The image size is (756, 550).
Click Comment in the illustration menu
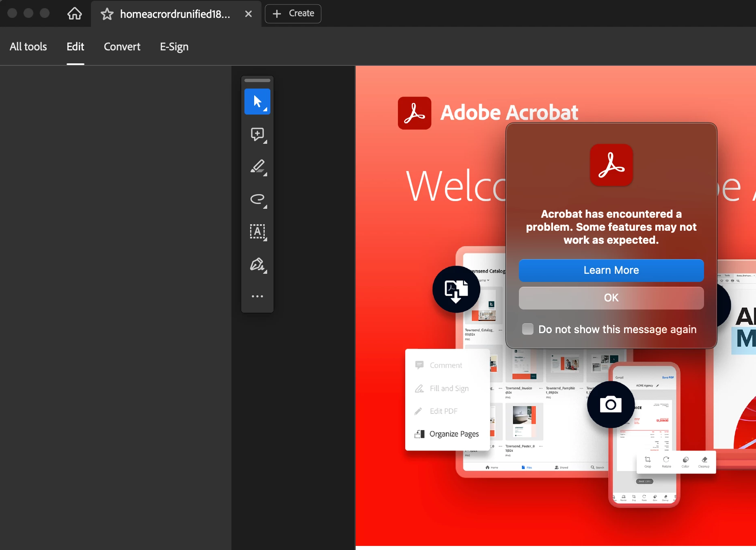[x=438, y=365]
